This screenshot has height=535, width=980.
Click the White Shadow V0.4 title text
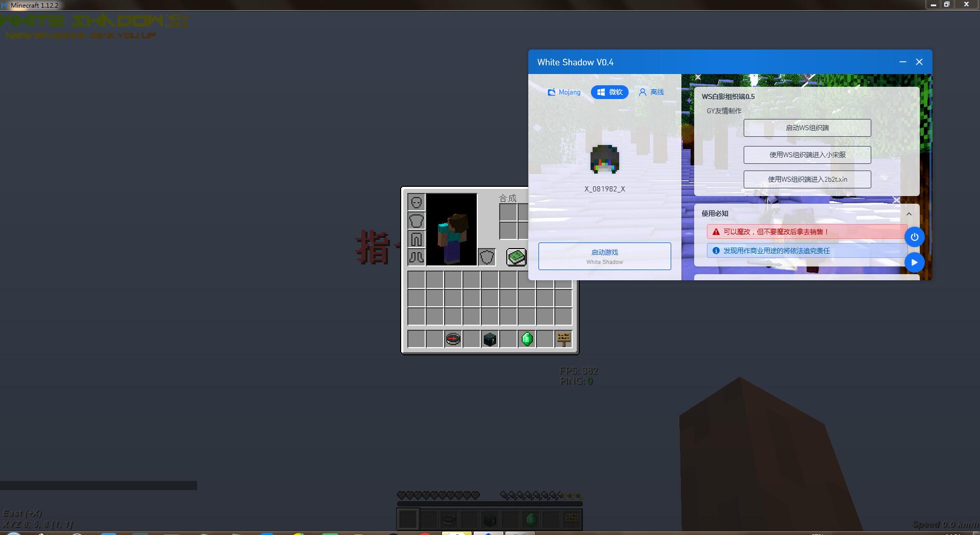point(575,62)
